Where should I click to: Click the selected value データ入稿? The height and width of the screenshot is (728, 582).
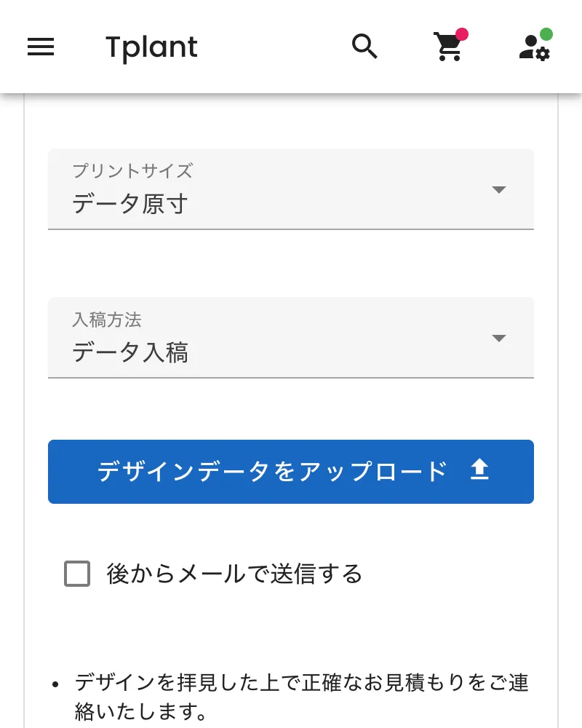(x=130, y=352)
